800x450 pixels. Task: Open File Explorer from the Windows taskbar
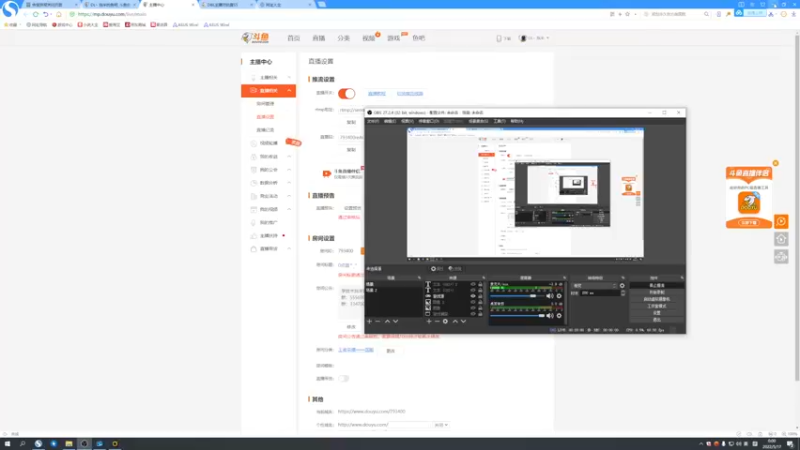point(69,444)
